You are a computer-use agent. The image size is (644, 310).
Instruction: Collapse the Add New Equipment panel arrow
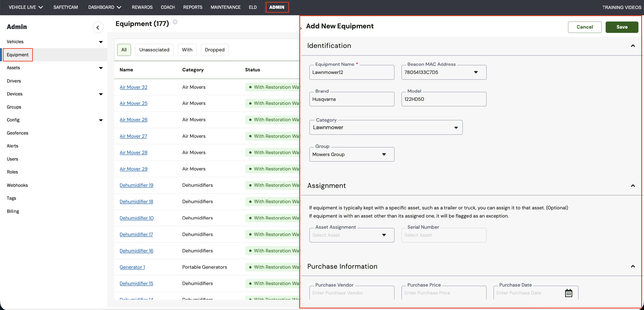click(x=301, y=28)
